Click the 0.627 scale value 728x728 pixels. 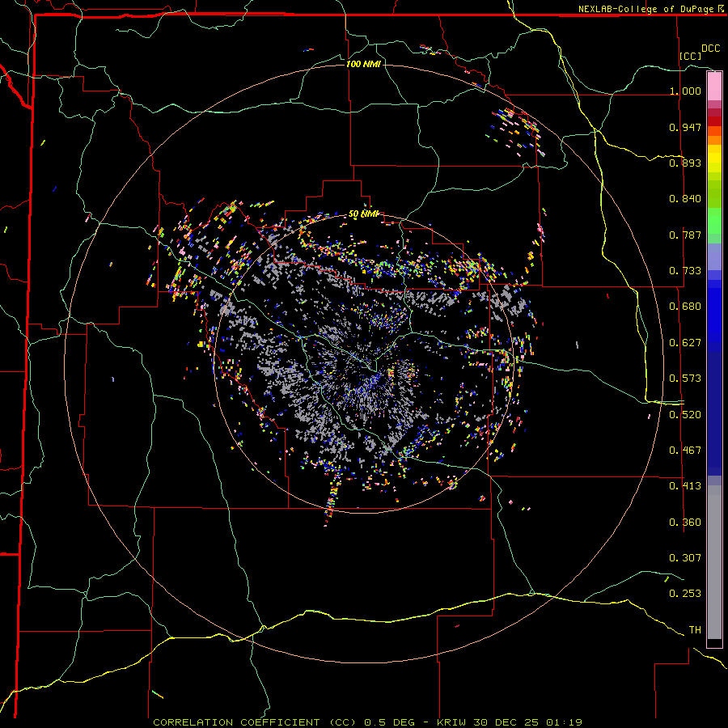click(685, 343)
